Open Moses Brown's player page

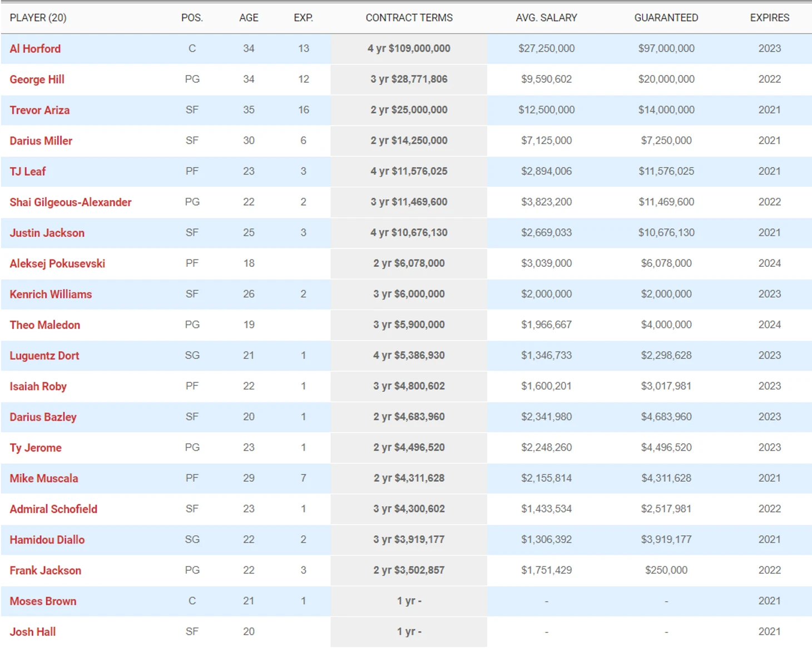click(x=43, y=601)
